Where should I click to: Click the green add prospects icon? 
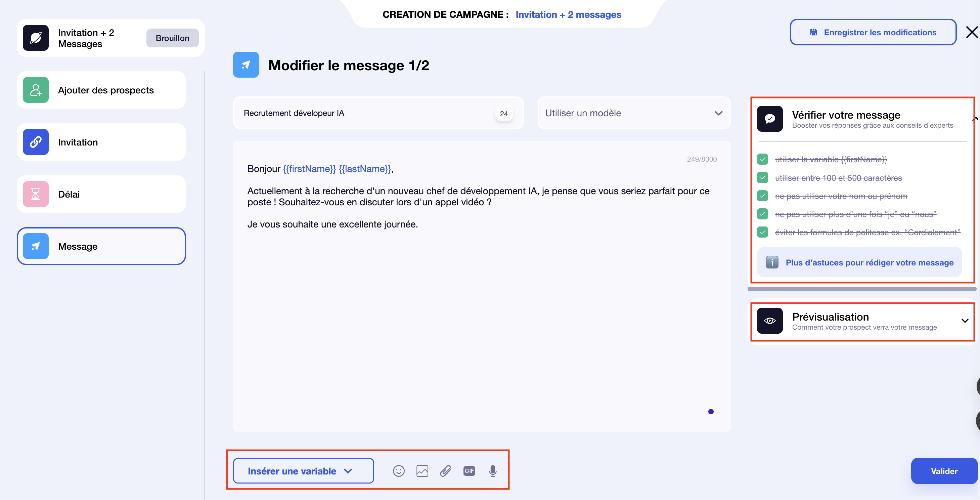36,90
